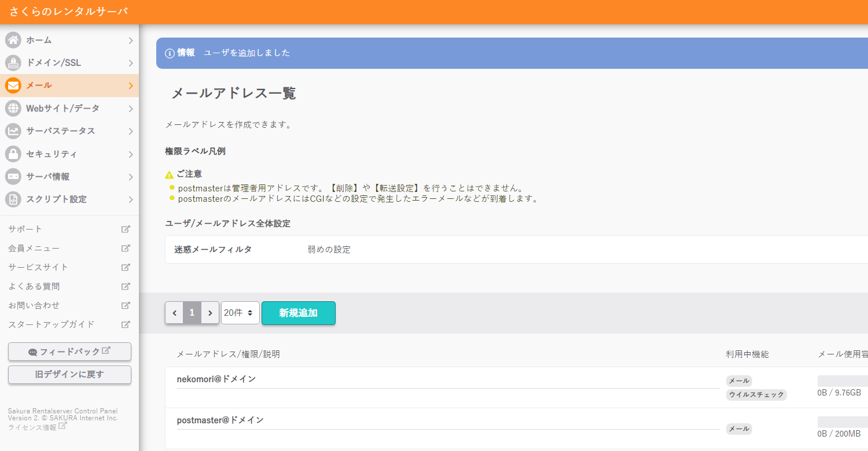Click the サーバ情報 server icon
The width and height of the screenshot is (868, 451).
tap(13, 176)
